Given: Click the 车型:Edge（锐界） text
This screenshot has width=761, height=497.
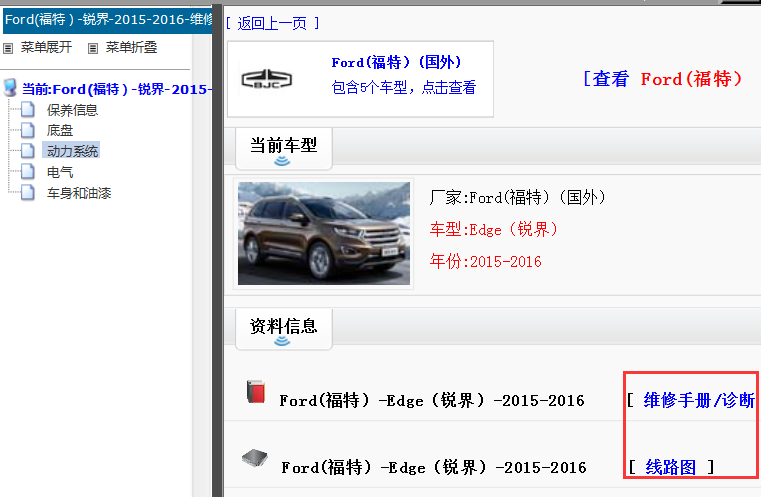Looking at the screenshot, I should [x=494, y=229].
